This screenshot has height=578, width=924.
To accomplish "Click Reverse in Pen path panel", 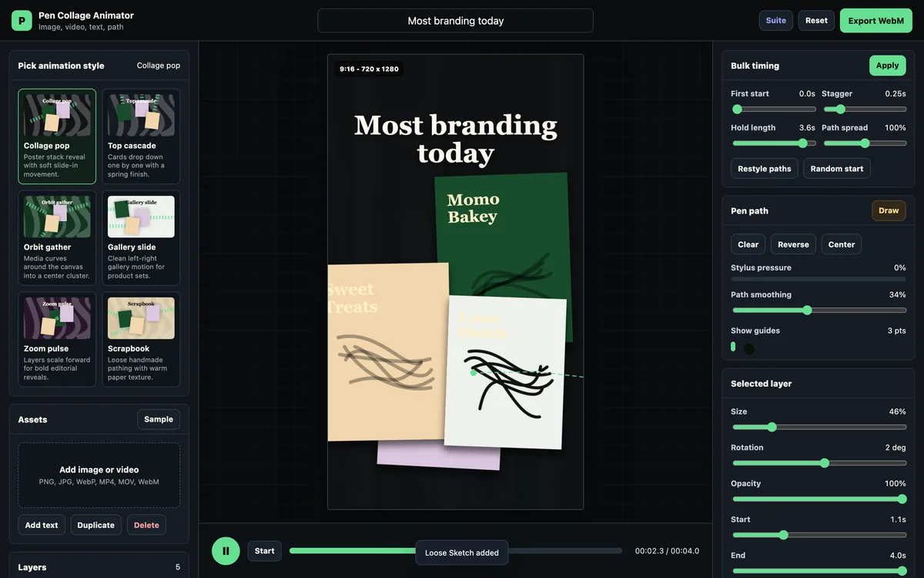I will tap(793, 244).
